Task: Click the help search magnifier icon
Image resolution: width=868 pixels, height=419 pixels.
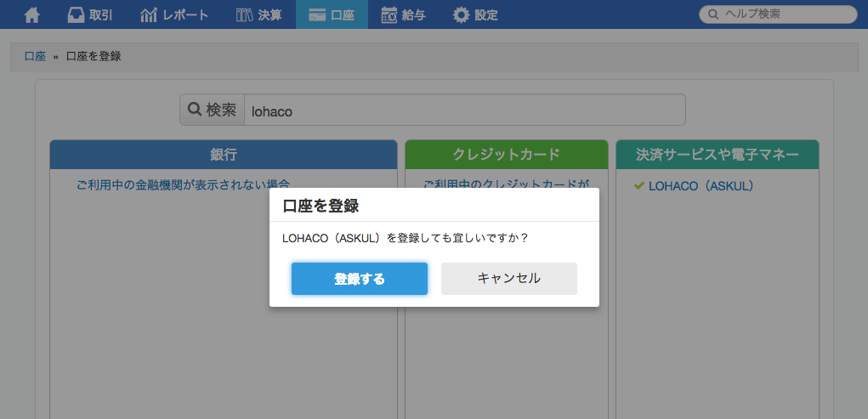Action: [713, 14]
